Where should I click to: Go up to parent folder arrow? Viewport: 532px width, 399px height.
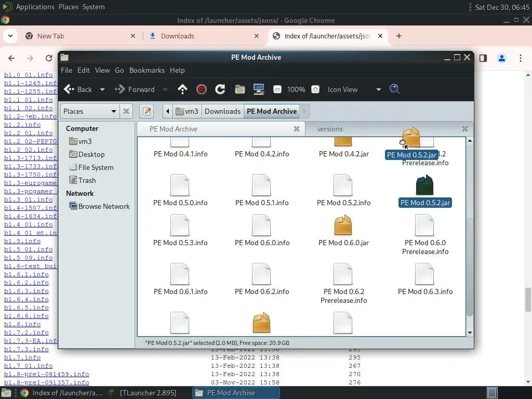pos(182,89)
